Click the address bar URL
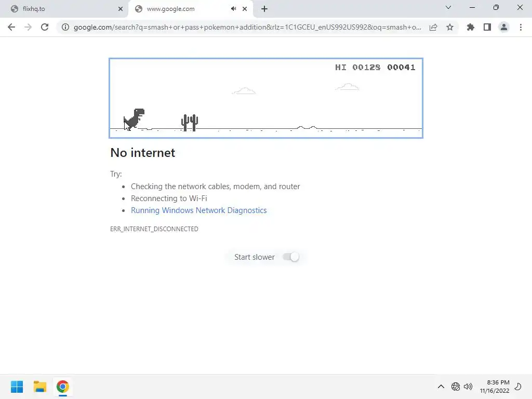532x399 pixels. [247, 27]
